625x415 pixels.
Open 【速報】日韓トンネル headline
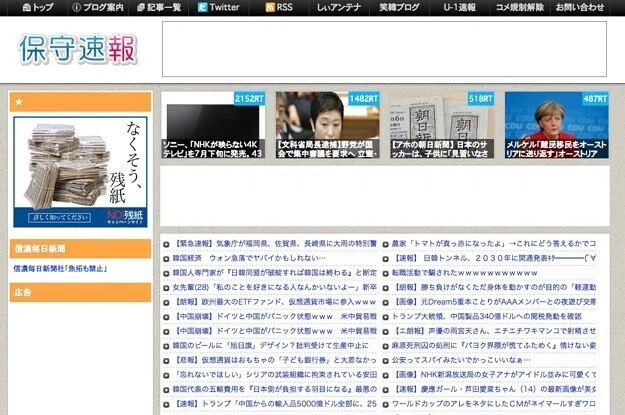(x=494, y=258)
